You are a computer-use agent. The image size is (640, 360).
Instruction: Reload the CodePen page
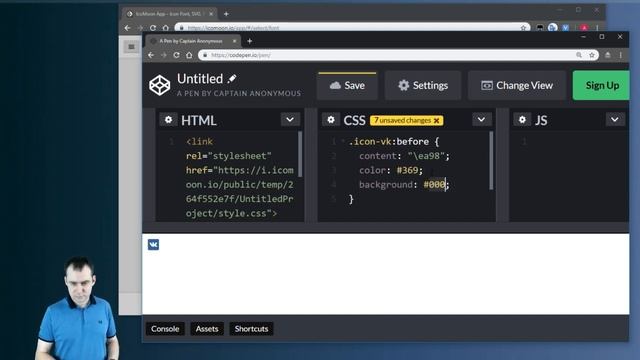coord(176,55)
